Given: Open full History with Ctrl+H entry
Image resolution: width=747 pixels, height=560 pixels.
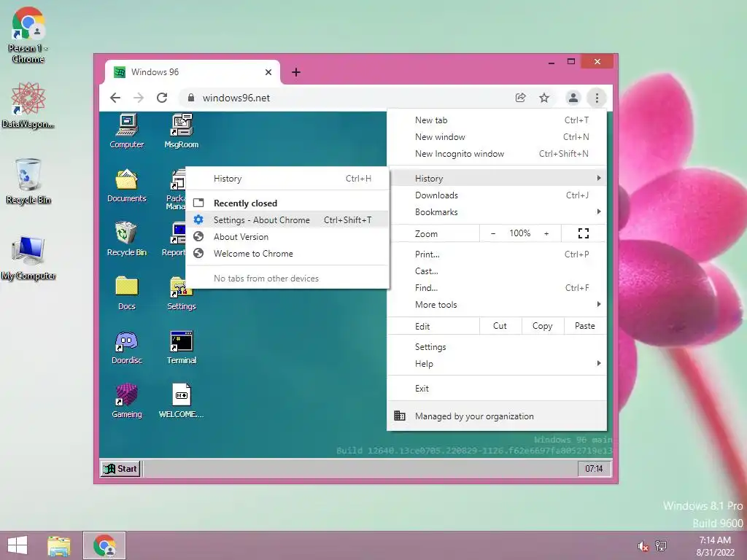Looking at the screenshot, I should tap(287, 179).
